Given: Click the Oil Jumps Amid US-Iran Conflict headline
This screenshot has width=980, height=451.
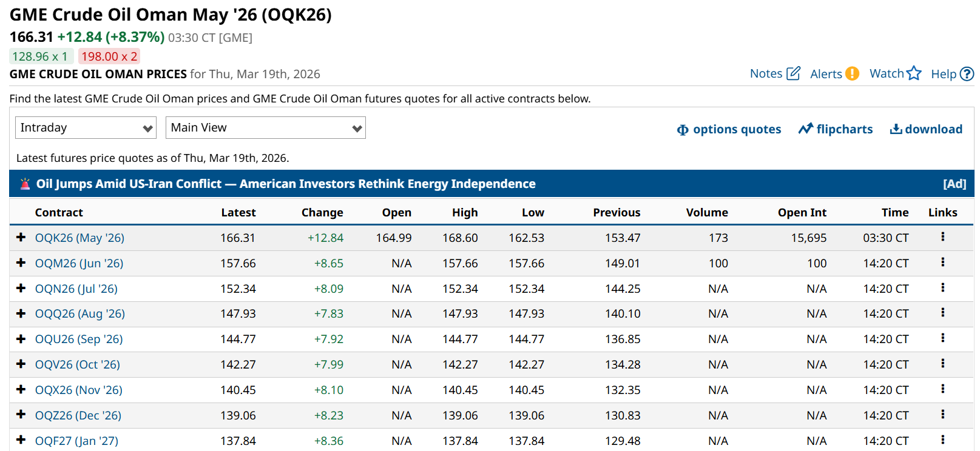Looking at the screenshot, I should pos(285,184).
